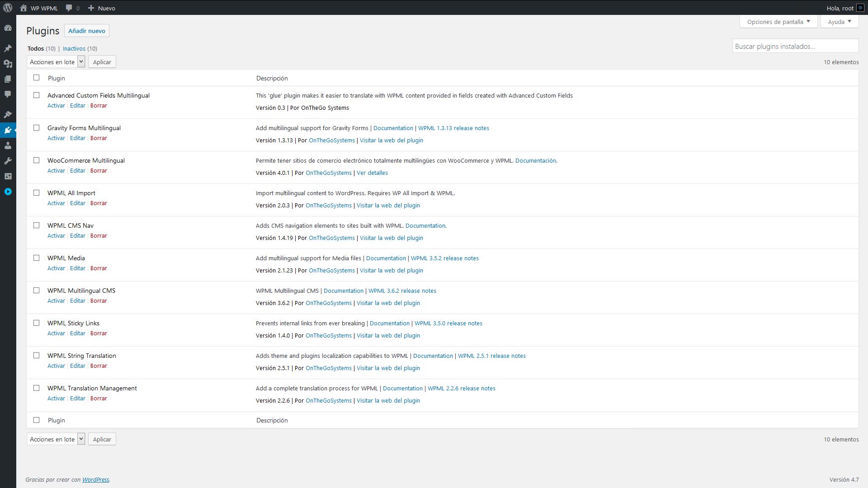Click the Versión 4.7 footer text
The image size is (868, 488).
point(844,480)
